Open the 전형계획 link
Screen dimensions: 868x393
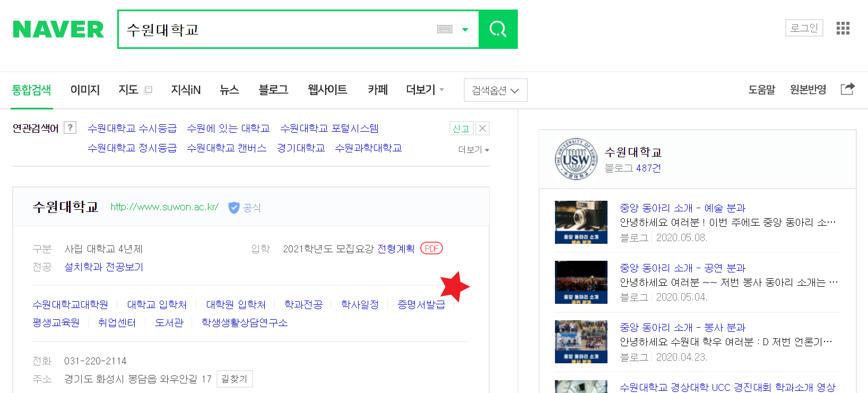396,249
